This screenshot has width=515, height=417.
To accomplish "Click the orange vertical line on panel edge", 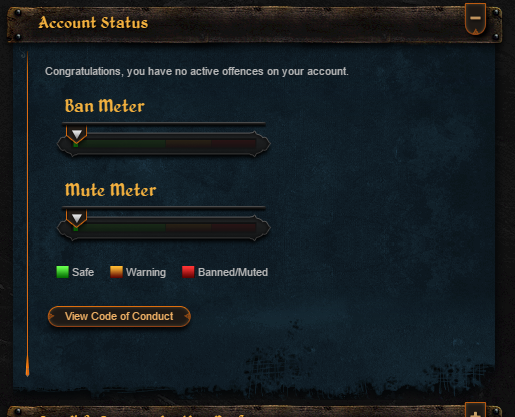I will tap(27, 214).
